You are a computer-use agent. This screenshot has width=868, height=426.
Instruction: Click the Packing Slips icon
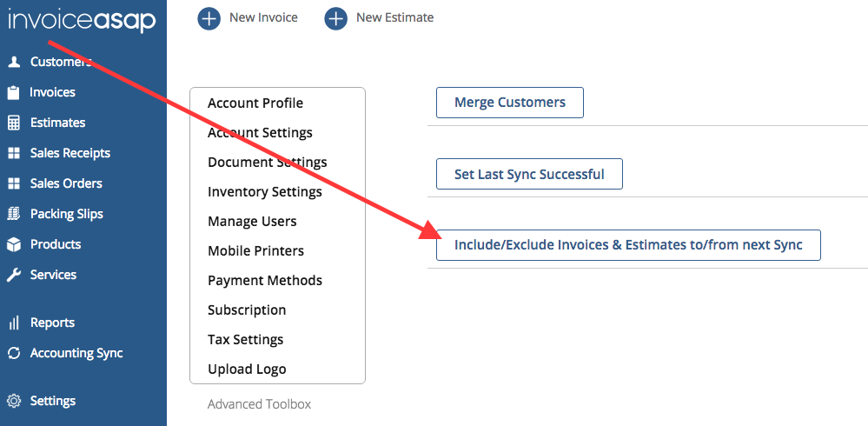coord(13,214)
